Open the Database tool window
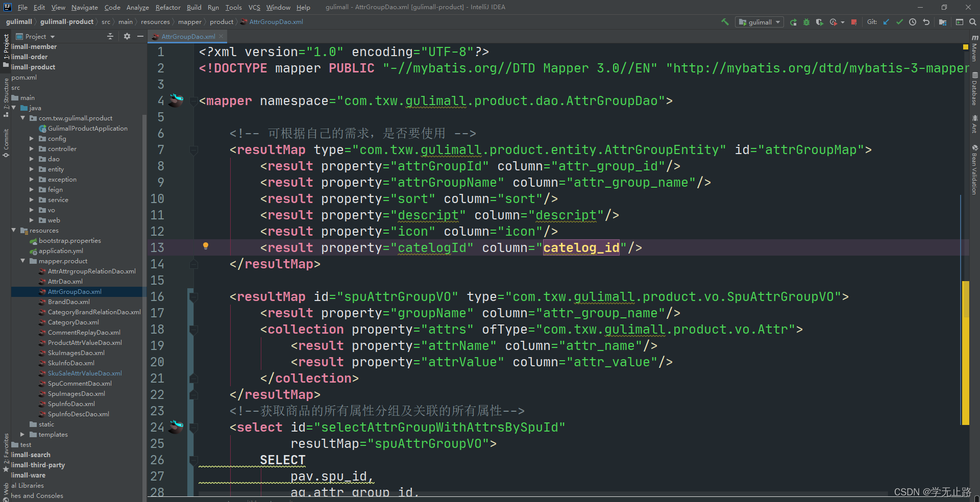This screenshot has height=502, width=980. pyautogui.click(x=974, y=89)
